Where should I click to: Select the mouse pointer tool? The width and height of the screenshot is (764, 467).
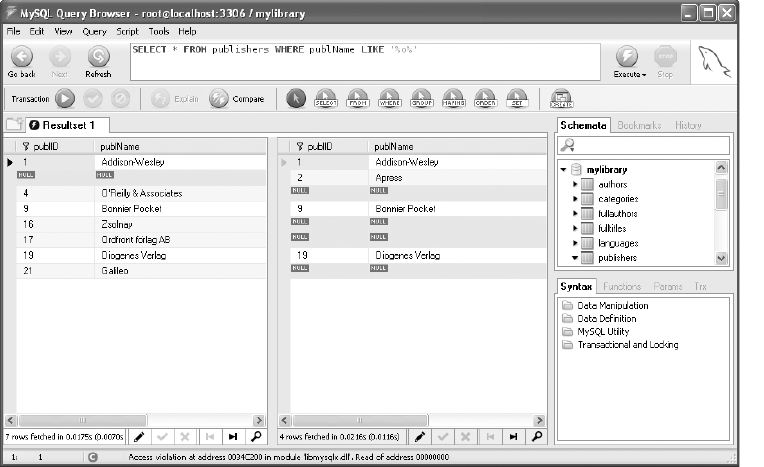[296, 98]
